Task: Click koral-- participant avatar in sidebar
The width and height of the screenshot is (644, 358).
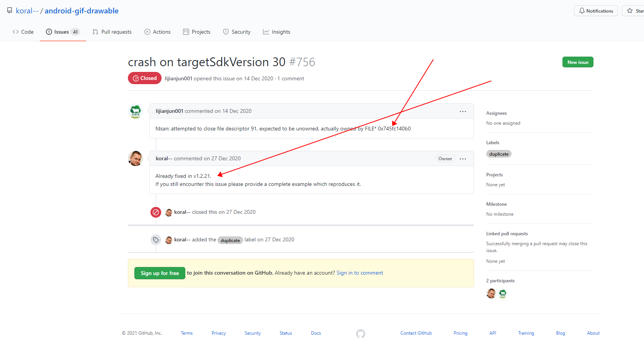Action: [491, 293]
